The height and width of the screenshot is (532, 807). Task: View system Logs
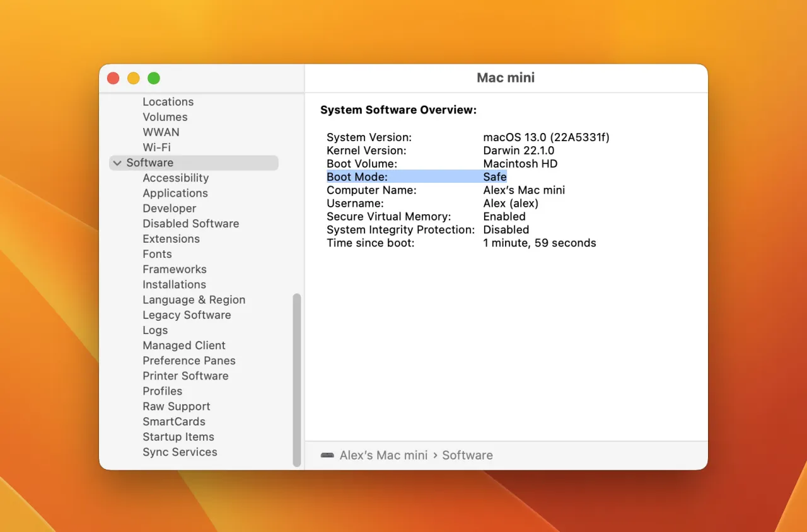coord(155,330)
